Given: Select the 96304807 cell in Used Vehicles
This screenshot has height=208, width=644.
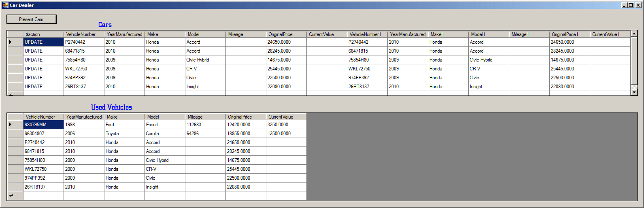Looking at the screenshot, I should coord(43,134).
